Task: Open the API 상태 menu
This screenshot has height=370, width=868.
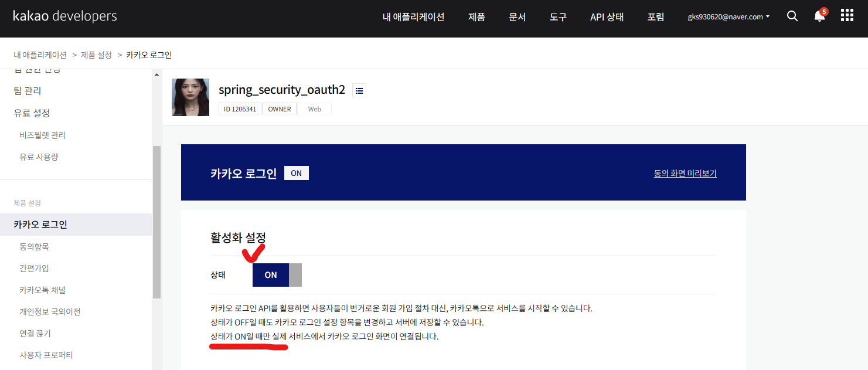Action: [607, 17]
